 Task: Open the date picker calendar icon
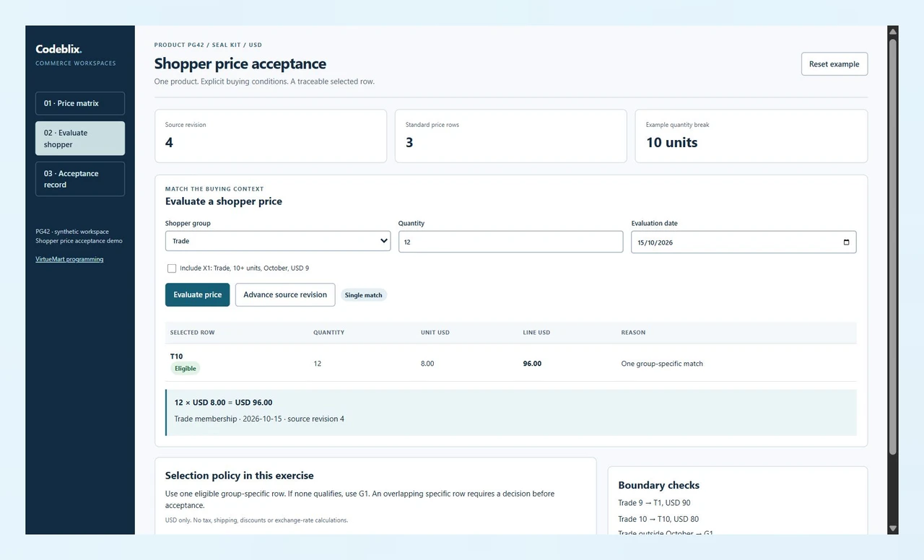(846, 242)
